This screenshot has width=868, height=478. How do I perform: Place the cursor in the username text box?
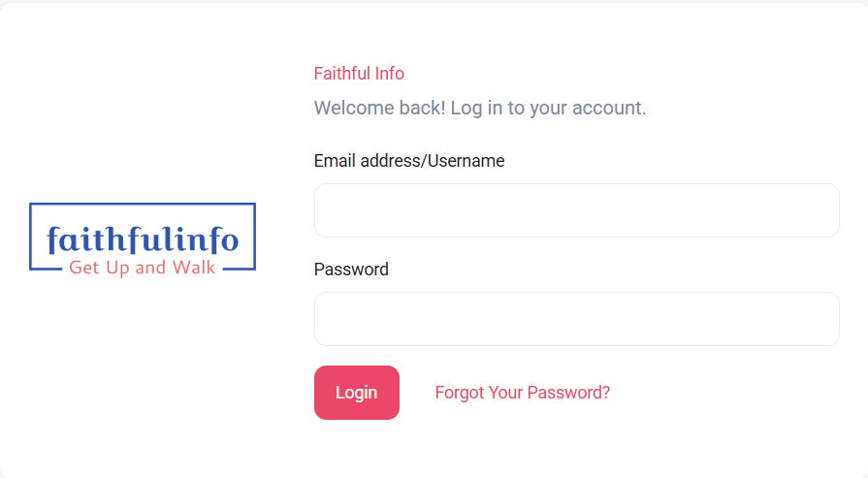pos(576,210)
